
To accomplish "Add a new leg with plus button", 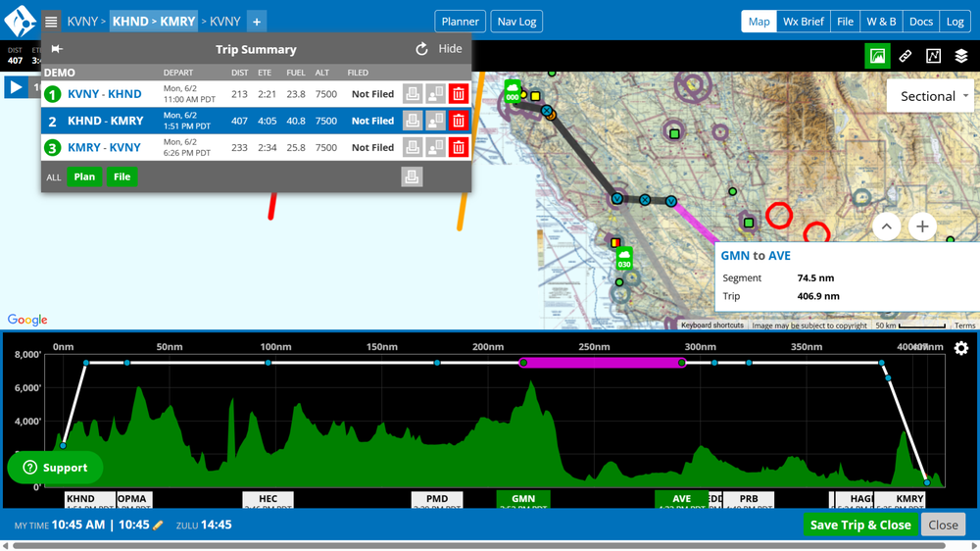I will [256, 21].
